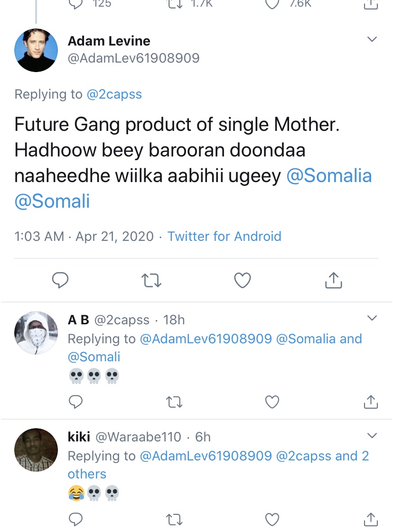
Task: Like A B's skull emoji reply
Action: [x=272, y=403]
